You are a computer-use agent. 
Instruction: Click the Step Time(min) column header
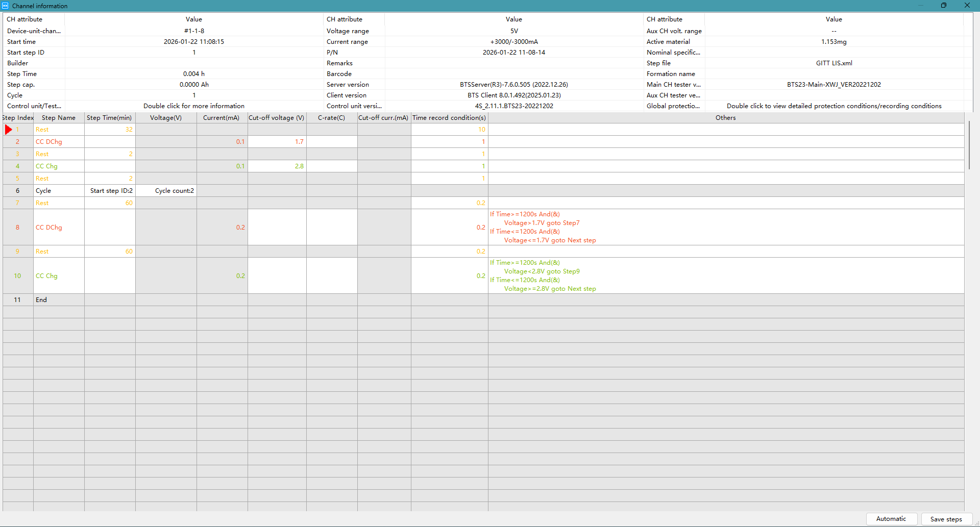click(109, 118)
